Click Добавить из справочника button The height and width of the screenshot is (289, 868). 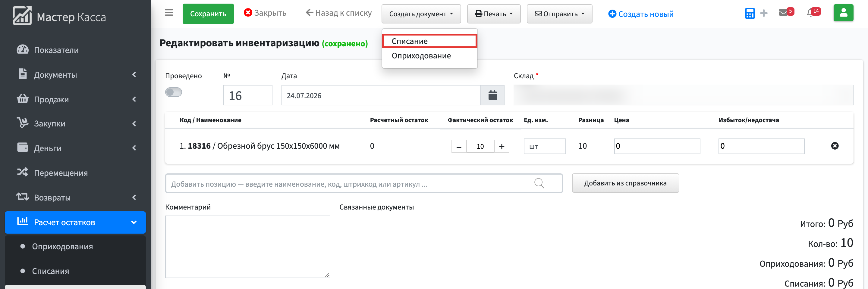625,183
